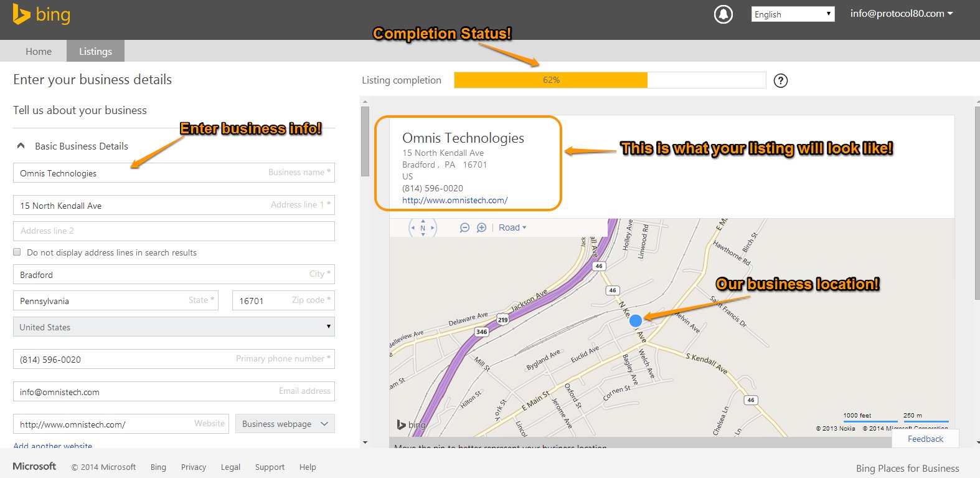Open the English language dropdown
Screen dimensions: 980x478
pyautogui.click(x=792, y=14)
